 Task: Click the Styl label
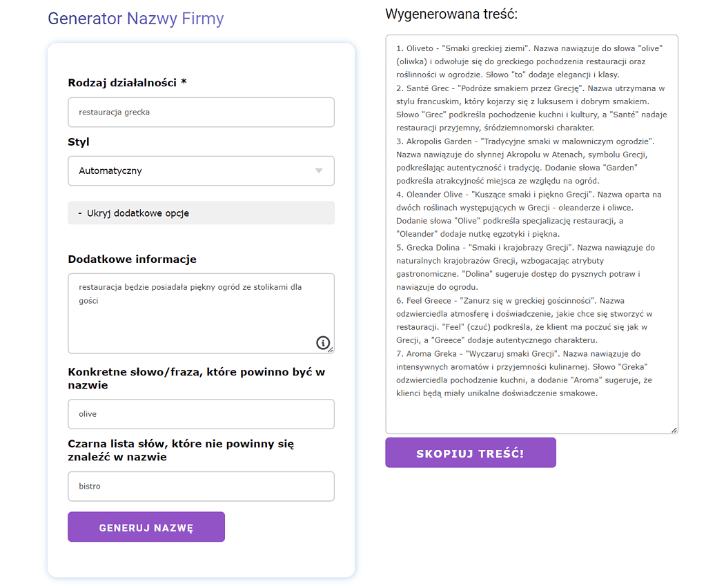[79, 141]
